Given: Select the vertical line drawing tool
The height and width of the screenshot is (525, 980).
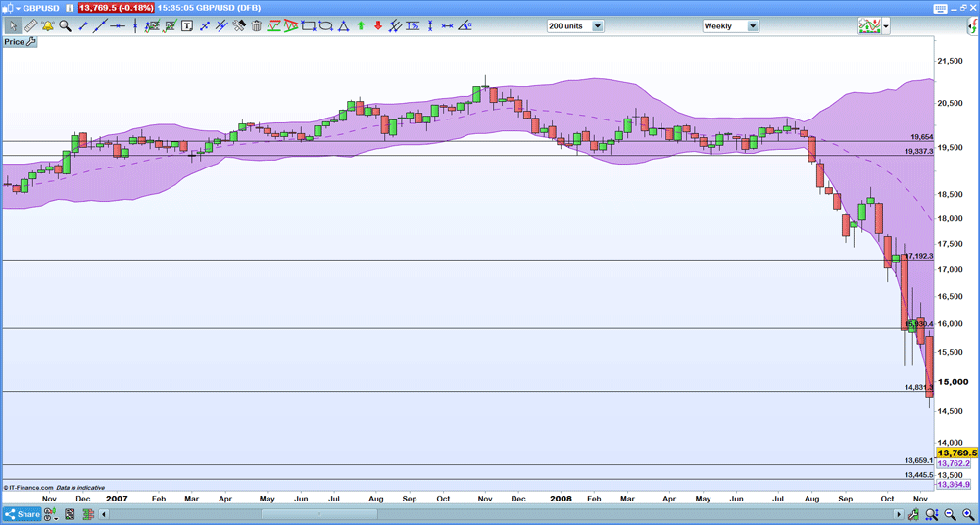Looking at the screenshot, I should [135, 26].
